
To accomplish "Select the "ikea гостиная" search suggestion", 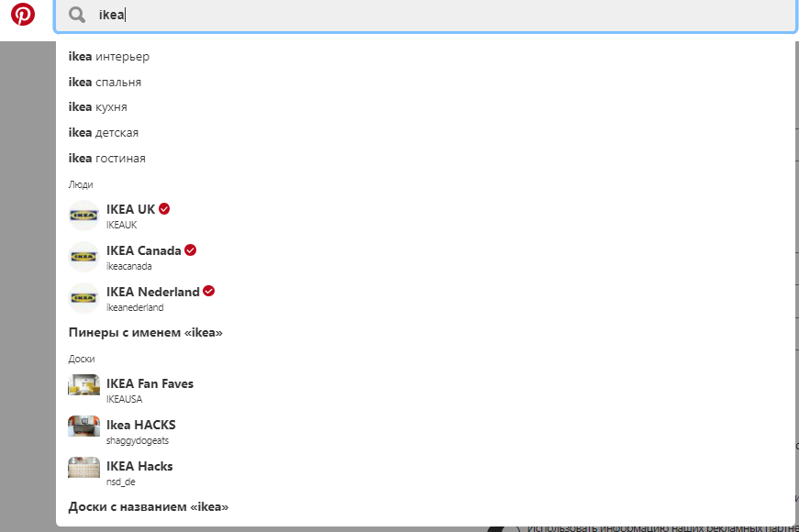I will 106,159.
